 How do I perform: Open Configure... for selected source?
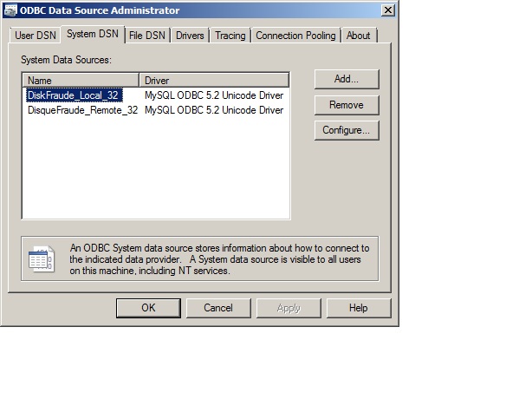(x=346, y=131)
